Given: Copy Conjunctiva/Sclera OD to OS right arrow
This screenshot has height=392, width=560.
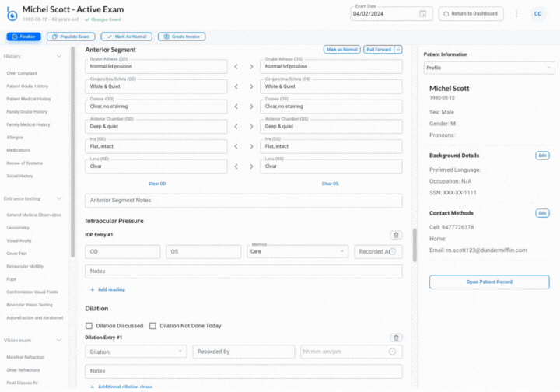Looking at the screenshot, I should click(x=251, y=87).
